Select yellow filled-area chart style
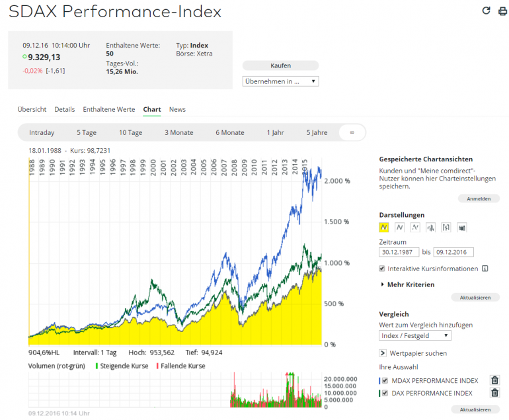The image size is (509, 420). tap(383, 228)
